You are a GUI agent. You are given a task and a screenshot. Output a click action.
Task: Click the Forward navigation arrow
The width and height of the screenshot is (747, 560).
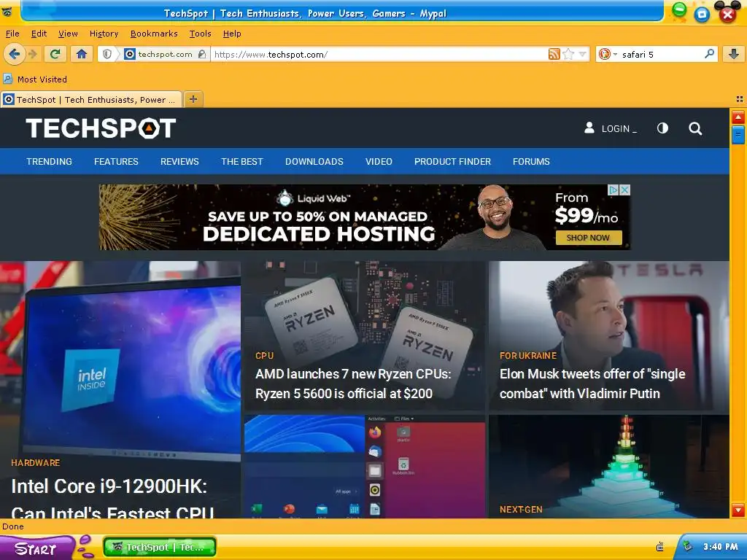pyautogui.click(x=33, y=54)
